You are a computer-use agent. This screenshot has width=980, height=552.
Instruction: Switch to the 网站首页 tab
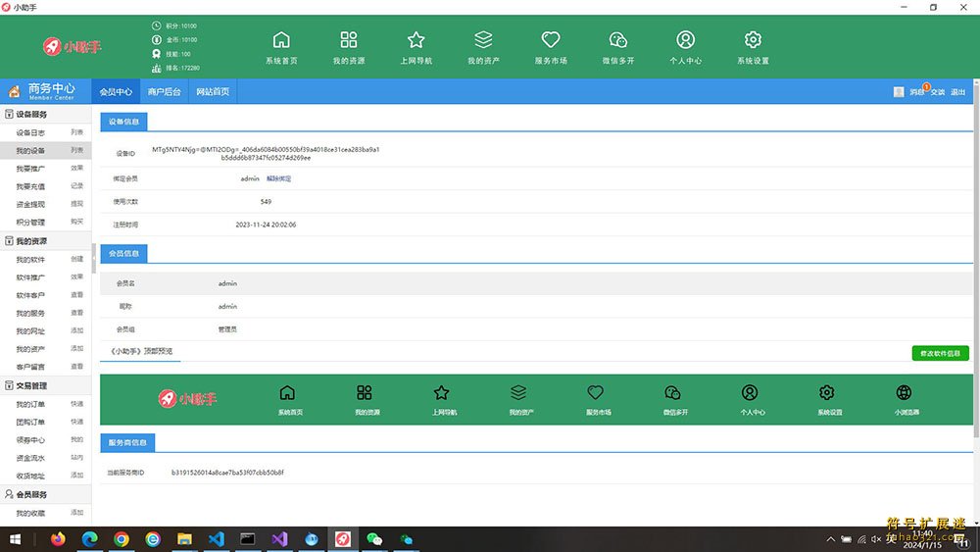click(x=213, y=92)
